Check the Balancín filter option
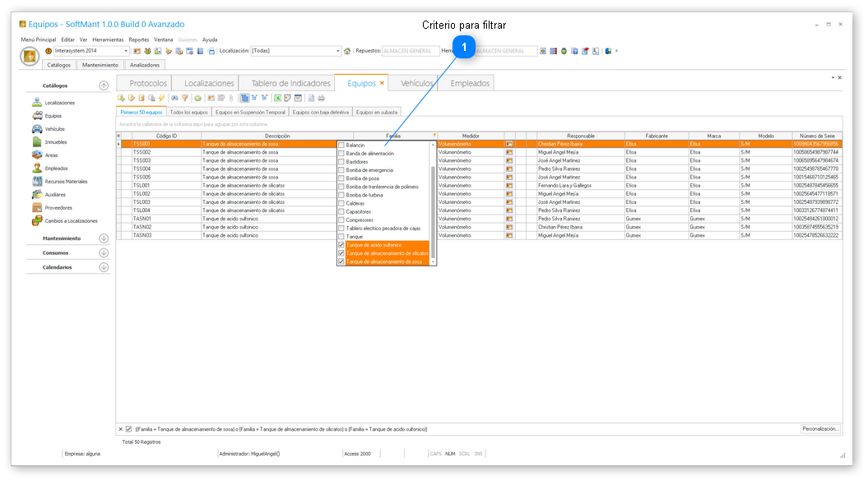868x481 pixels. click(x=341, y=145)
